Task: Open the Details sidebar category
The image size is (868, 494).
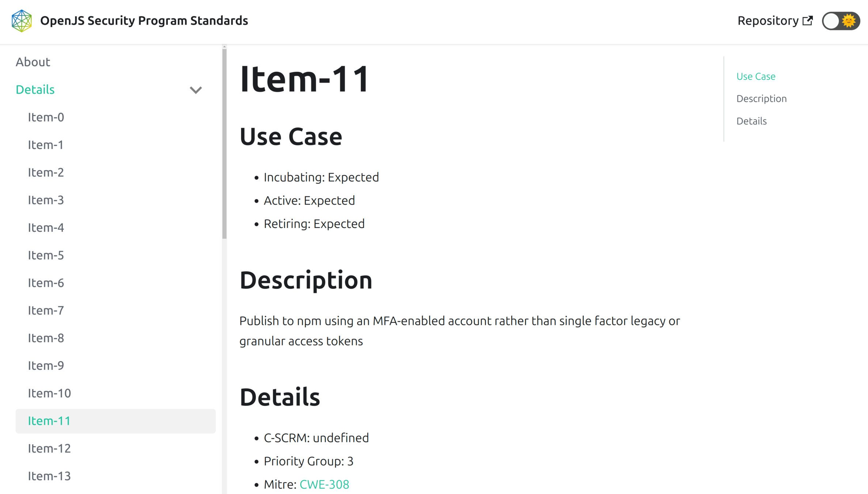Action: [35, 90]
